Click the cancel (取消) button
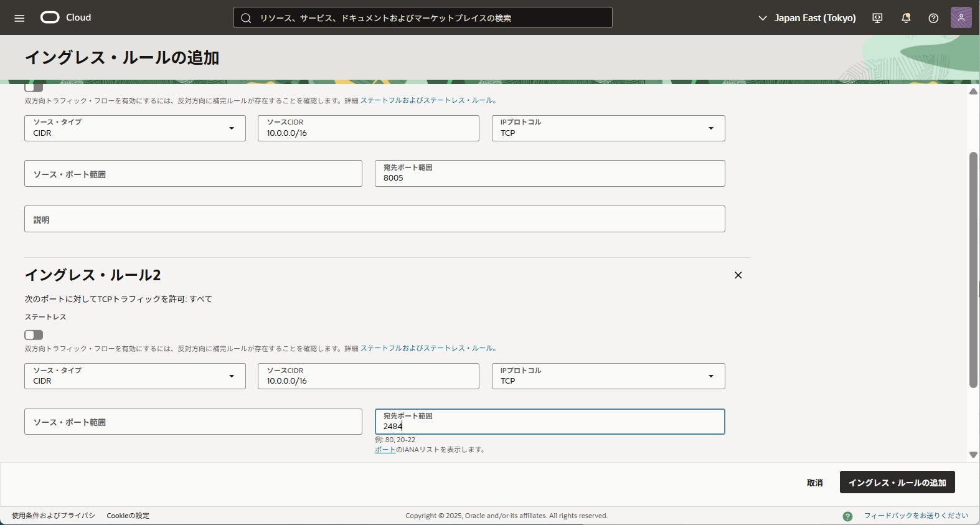This screenshot has width=980, height=525. 815,483
